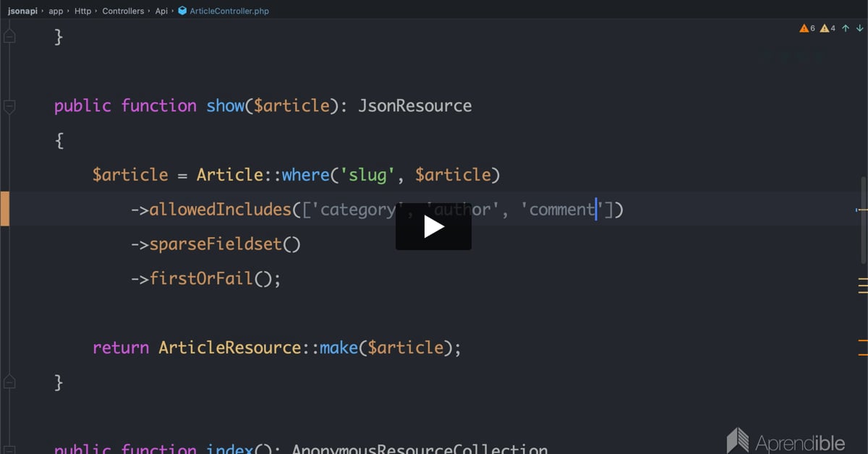Click the 'Article' class before ::where
This screenshot has height=454, width=868.
230,175
